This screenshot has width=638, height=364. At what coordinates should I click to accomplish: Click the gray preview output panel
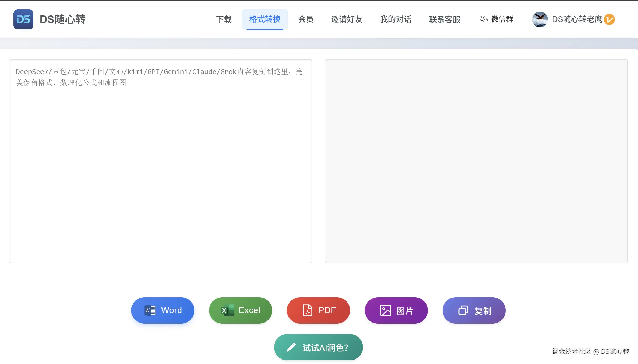click(476, 161)
